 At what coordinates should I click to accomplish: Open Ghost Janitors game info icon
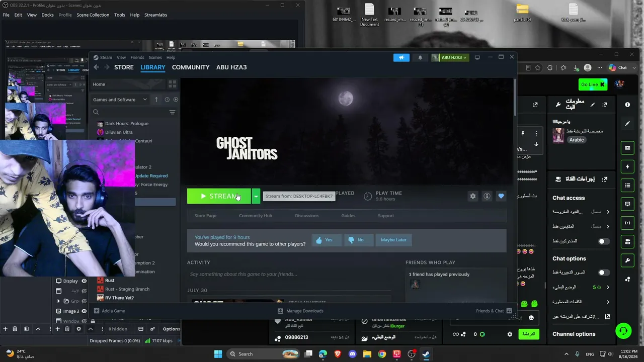coord(487,196)
